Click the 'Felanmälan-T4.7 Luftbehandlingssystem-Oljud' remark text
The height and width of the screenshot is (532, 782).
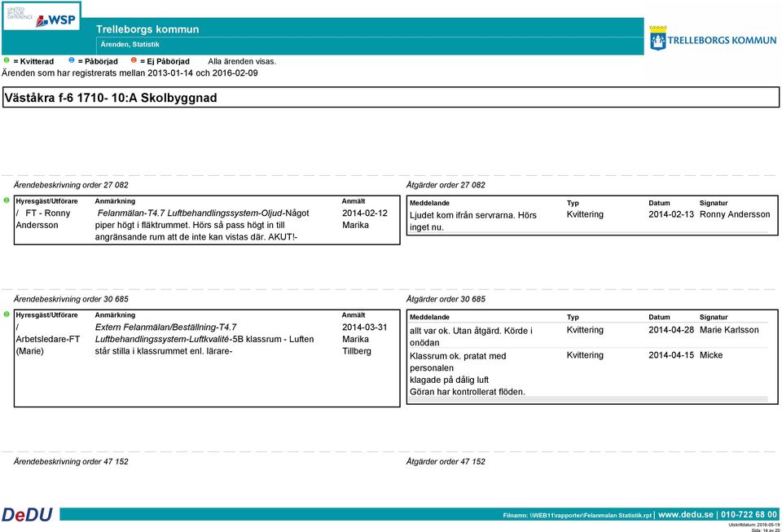pos(190,213)
